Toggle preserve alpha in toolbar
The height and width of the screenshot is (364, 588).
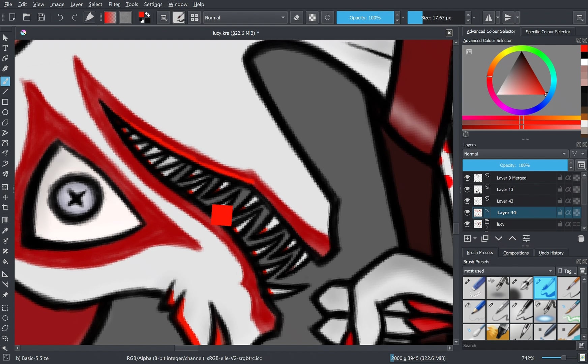pos(312,18)
